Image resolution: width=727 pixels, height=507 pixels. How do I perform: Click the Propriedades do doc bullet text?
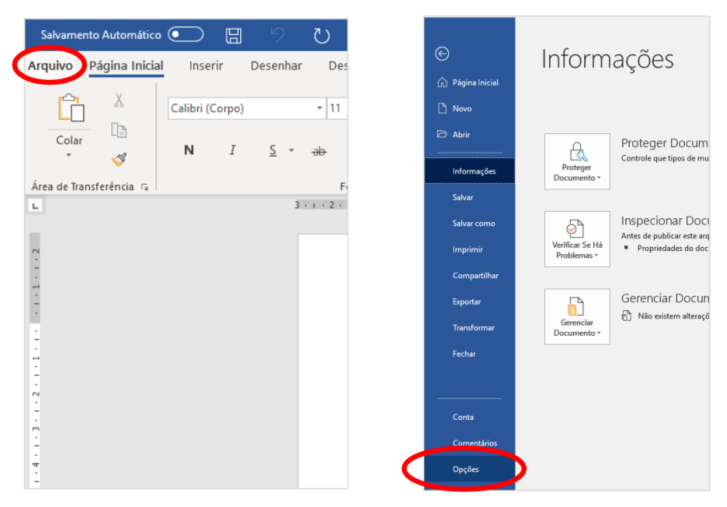tap(672, 248)
